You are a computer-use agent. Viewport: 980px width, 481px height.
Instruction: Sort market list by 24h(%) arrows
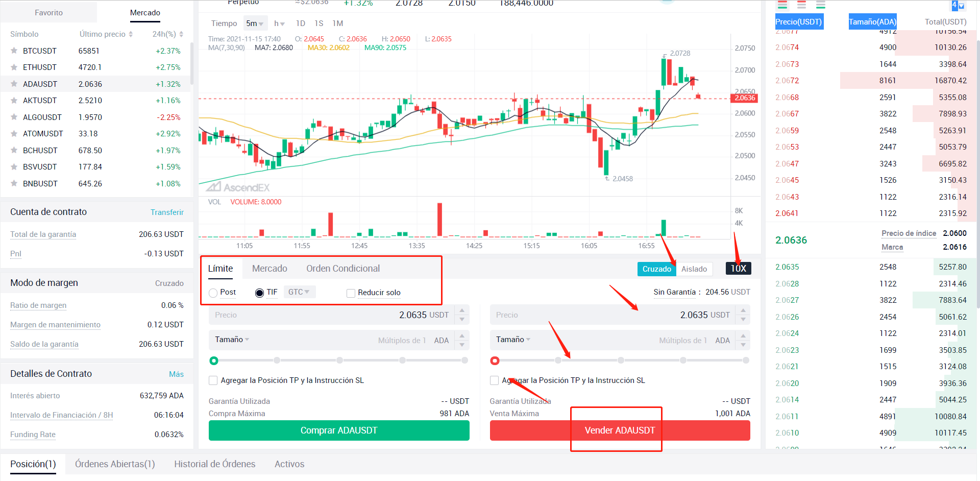pos(181,34)
